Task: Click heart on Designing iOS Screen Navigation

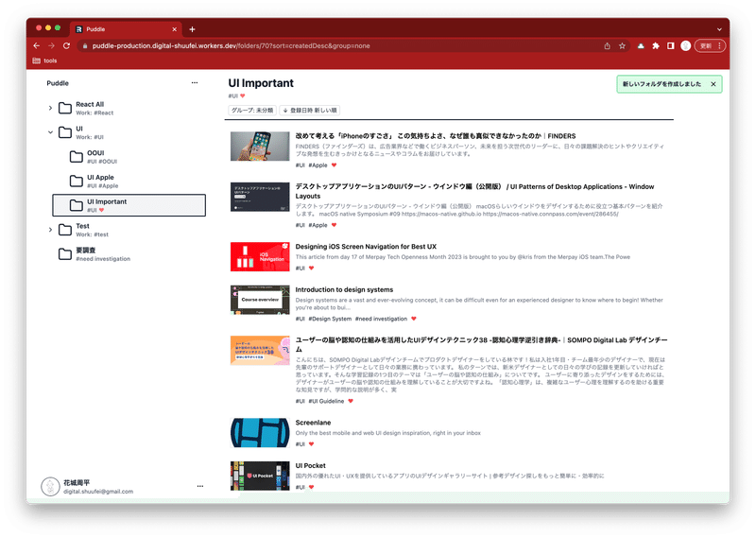Action: click(x=312, y=269)
